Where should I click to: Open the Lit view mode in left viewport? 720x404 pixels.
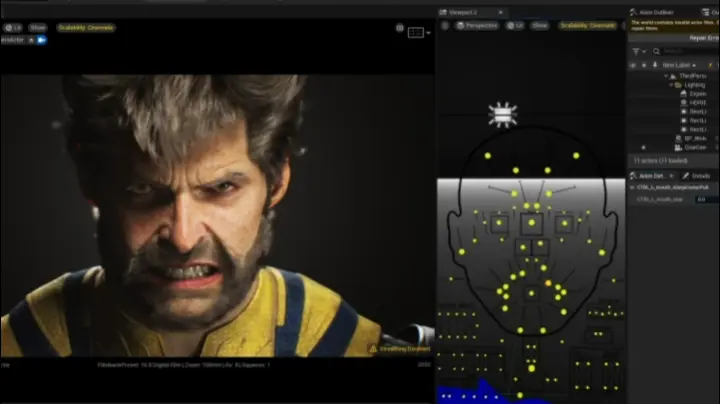pyautogui.click(x=13, y=28)
